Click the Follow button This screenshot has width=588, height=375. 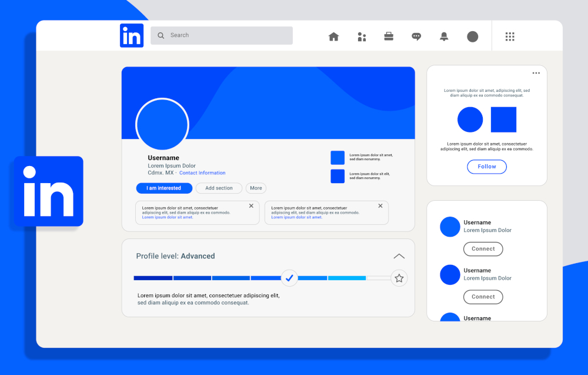487,167
